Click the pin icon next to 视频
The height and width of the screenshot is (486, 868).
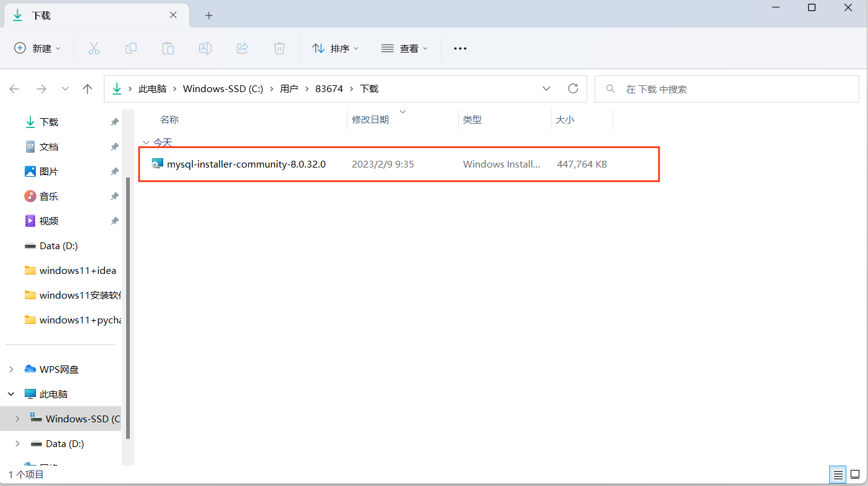[114, 221]
